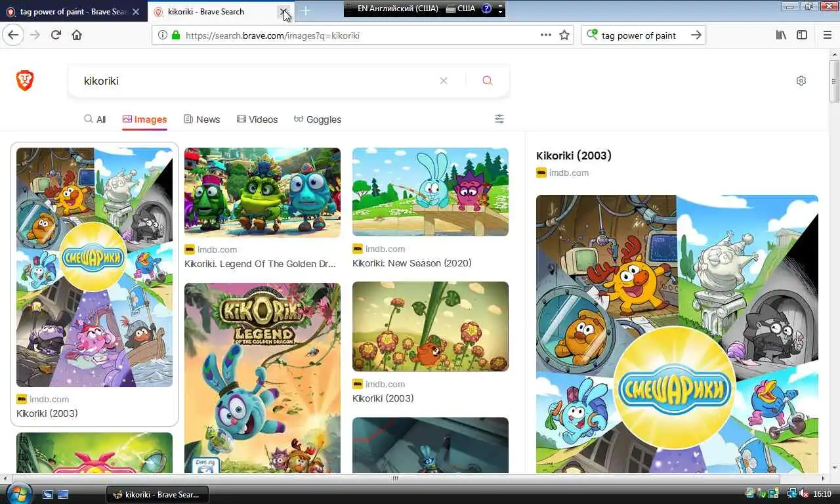Open the page actions three-dot menu

click(545, 35)
